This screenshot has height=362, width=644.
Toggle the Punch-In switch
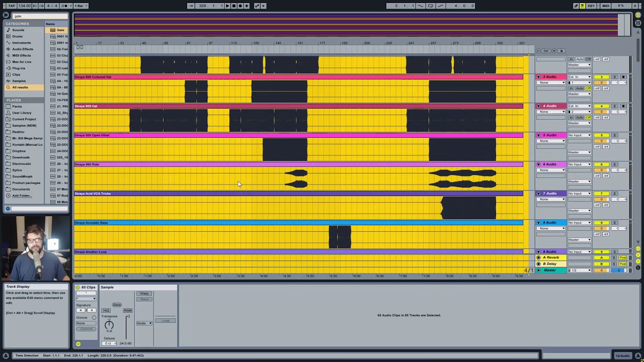[x=420, y=6]
